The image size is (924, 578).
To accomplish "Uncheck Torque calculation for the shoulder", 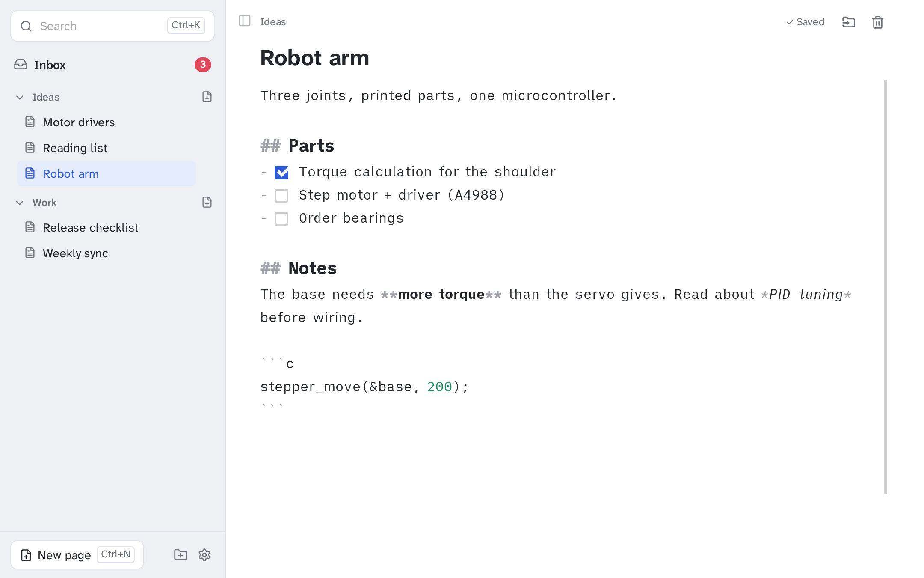I will click(281, 173).
